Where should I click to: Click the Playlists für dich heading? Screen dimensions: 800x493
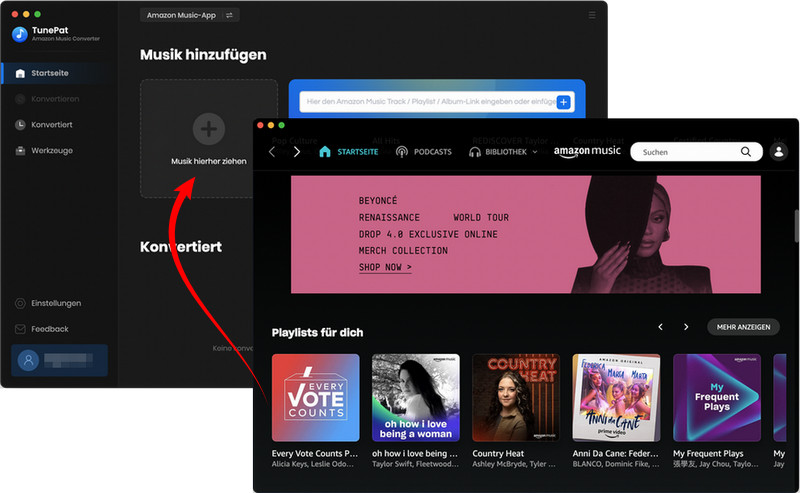click(317, 333)
